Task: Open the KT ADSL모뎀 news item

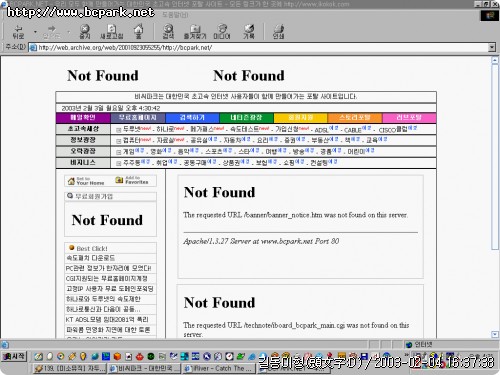Action: pyautogui.click(x=107, y=319)
